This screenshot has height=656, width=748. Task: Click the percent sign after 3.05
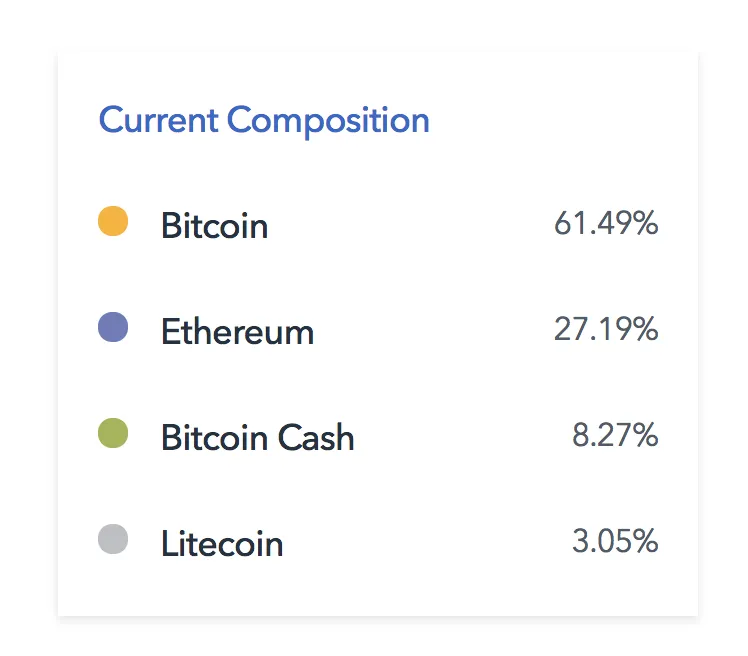pyautogui.click(x=640, y=541)
